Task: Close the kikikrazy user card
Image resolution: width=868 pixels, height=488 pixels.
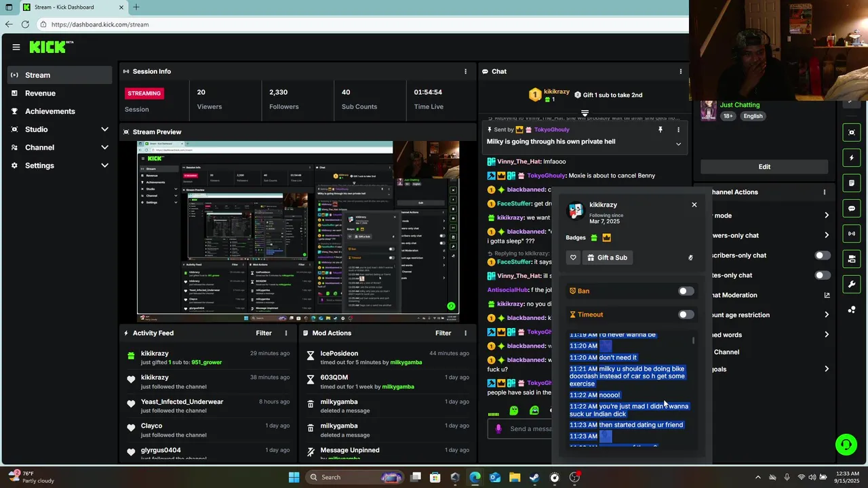Action: [x=694, y=205]
